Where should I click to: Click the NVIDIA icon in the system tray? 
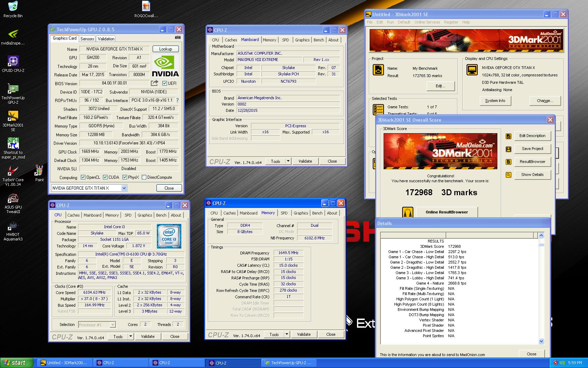562,363
